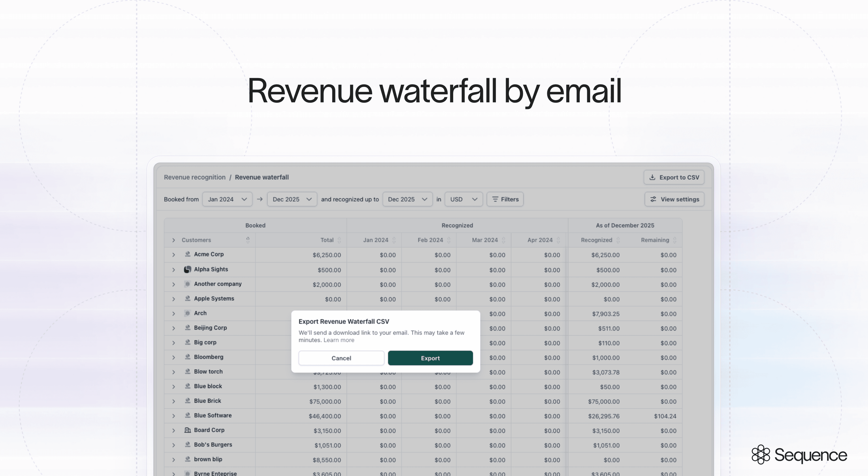Select the Bloomberg customer name
This screenshot has height=476, width=868.
[209, 357]
